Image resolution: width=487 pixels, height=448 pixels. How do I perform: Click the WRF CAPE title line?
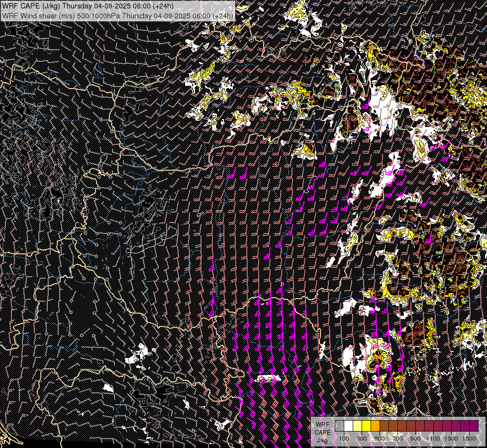pos(88,6)
